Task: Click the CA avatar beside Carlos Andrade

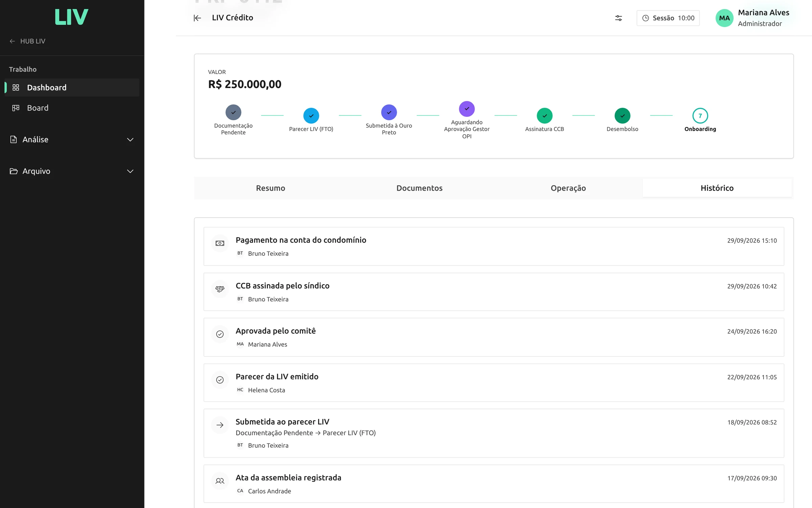Action: pos(240,491)
